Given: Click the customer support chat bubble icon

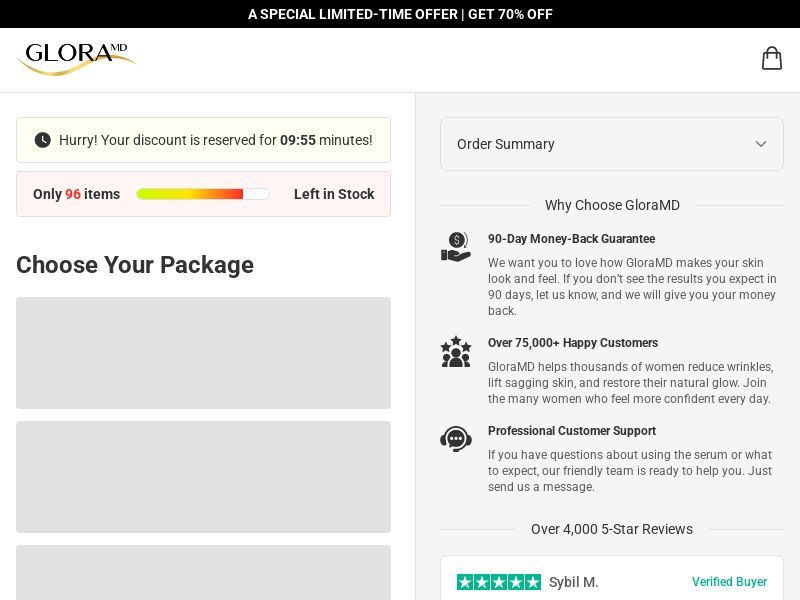Looking at the screenshot, I should 456,439.
